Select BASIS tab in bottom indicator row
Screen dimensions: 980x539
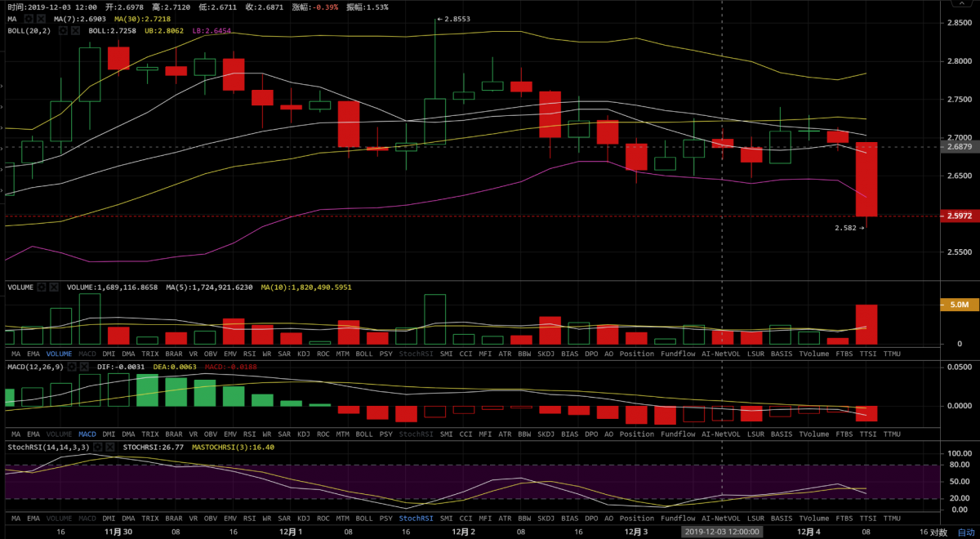782,518
